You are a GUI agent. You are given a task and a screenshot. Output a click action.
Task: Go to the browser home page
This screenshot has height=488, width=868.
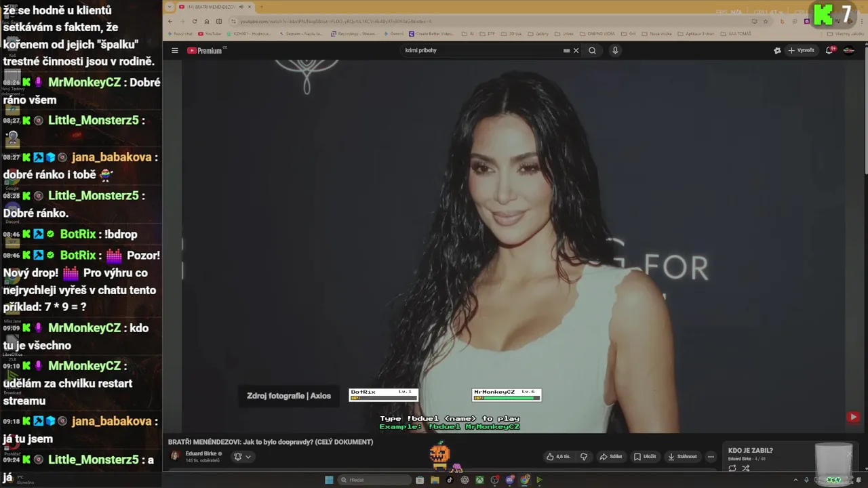207,21
